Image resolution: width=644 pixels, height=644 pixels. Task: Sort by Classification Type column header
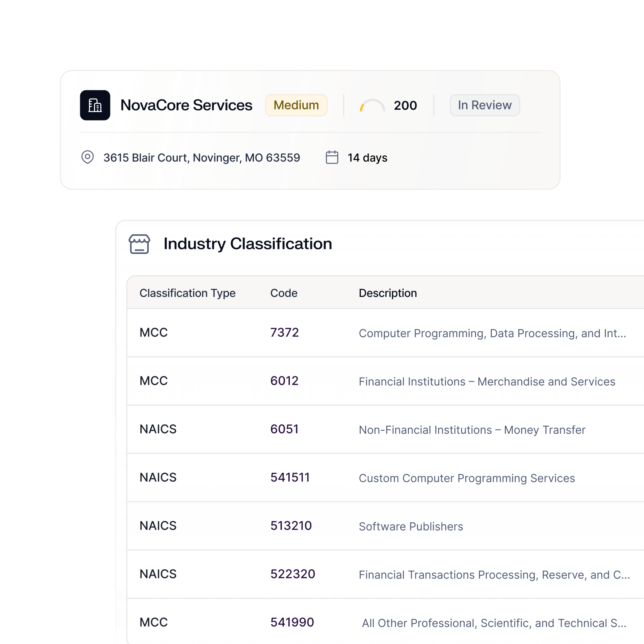(x=187, y=293)
